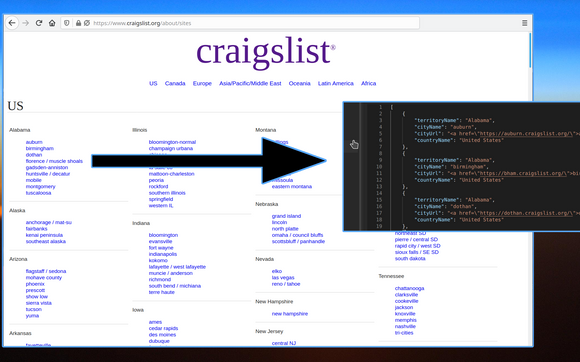Click the browser page vertical scrollbar
Image resolution: width=580 pixels, height=362 pixels.
click(530, 50)
